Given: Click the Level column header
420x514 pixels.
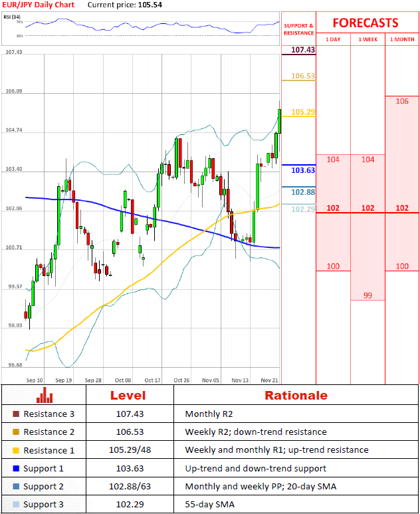Looking at the screenshot, I should (x=128, y=396).
